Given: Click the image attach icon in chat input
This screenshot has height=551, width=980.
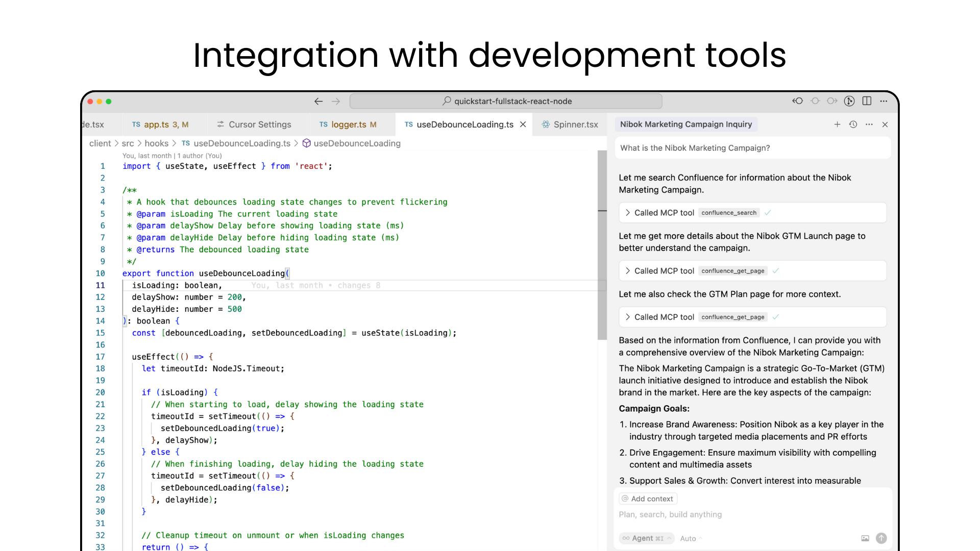Looking at the screenshot, I should click(865, 538).
